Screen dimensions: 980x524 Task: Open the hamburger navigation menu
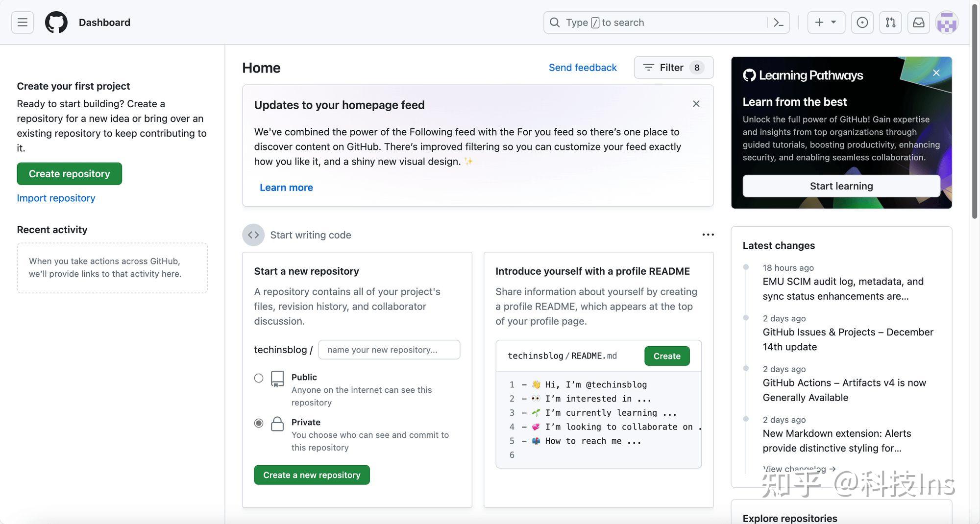point(21,22)
